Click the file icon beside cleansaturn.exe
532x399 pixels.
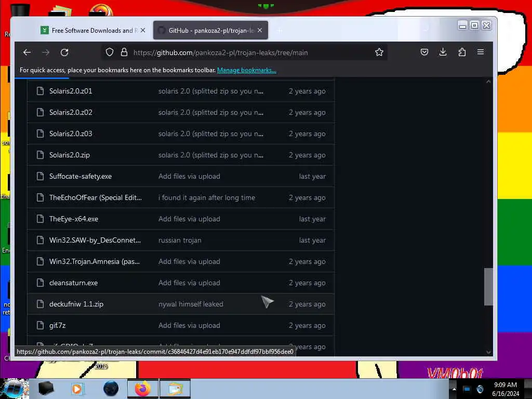point(40,283)
